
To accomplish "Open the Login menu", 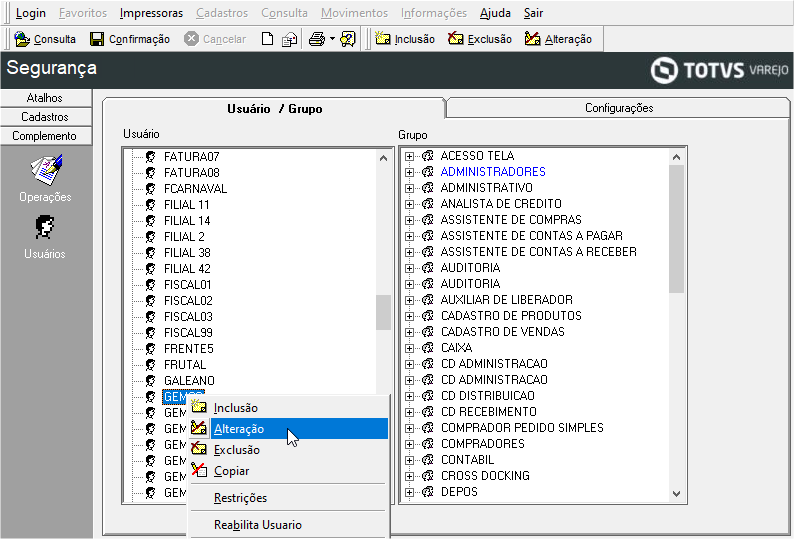I will (x=30, y=13).
